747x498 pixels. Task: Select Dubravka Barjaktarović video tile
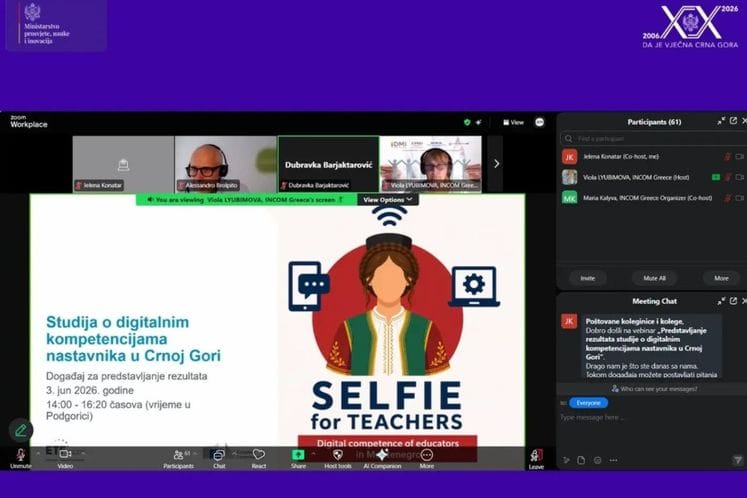[328, 164]
